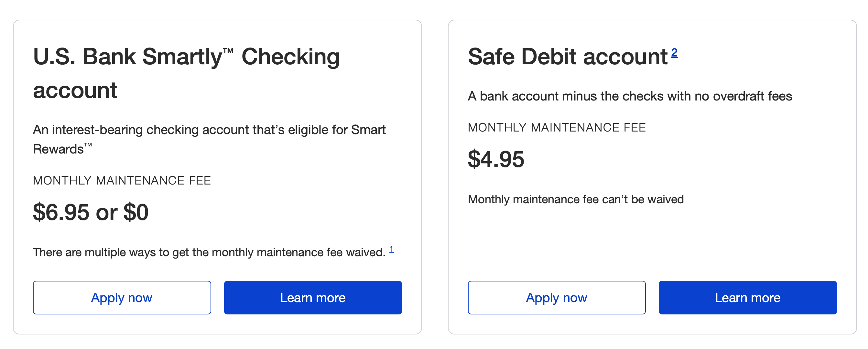This screenshot has height=349, width=868.
Task: Select the text Monthly maintenance fee can't be waived
Action: pyautogui.click(x=576, y=199)
